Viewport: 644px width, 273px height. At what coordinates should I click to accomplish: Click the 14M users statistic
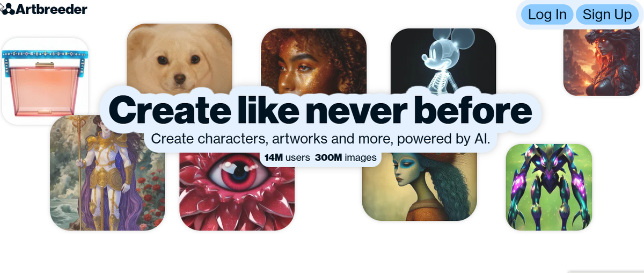click(x=287, y=158)
